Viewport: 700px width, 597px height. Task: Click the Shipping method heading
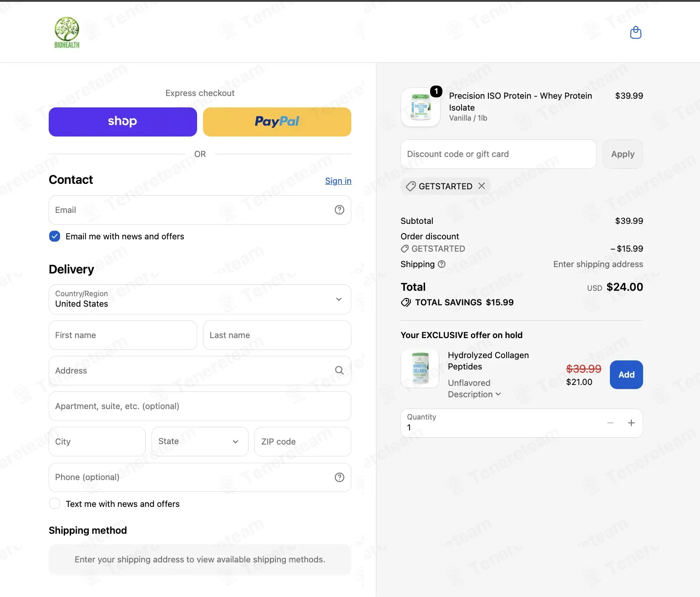pyautogui.click(x=88, y=531)
